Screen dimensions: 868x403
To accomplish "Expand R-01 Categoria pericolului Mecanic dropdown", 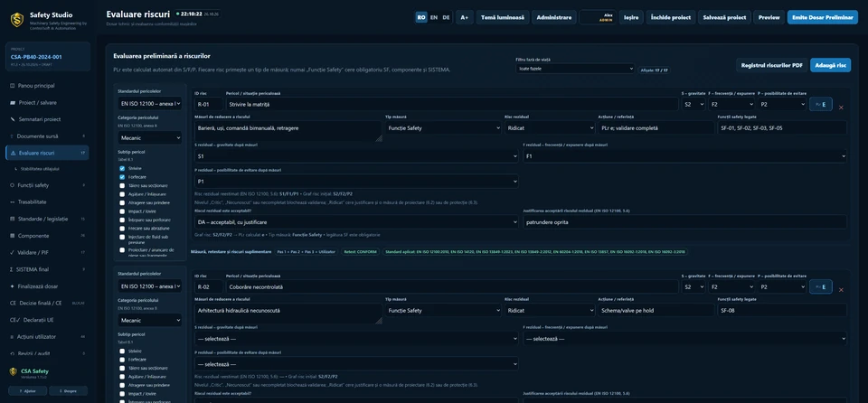I will [149, 137].
